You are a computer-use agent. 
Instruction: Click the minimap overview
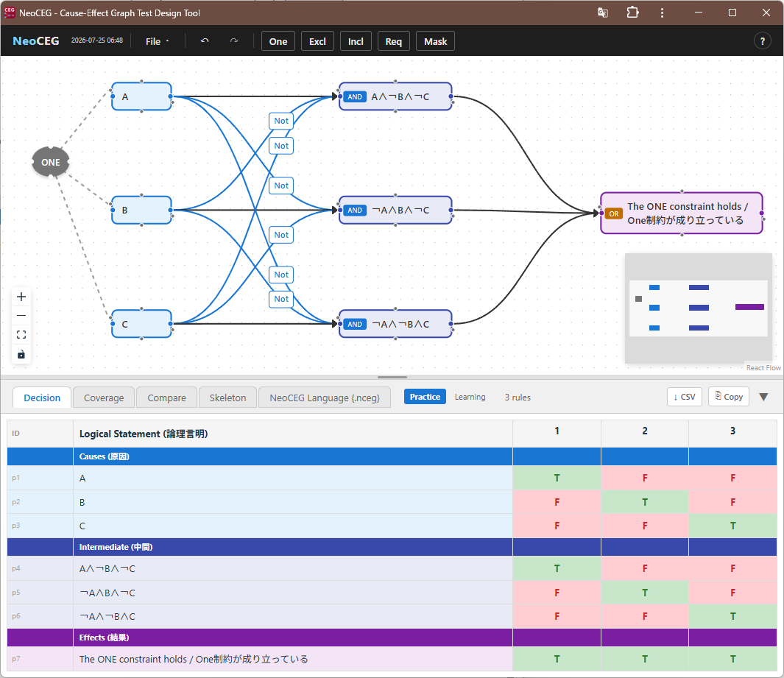click(699, 308)
